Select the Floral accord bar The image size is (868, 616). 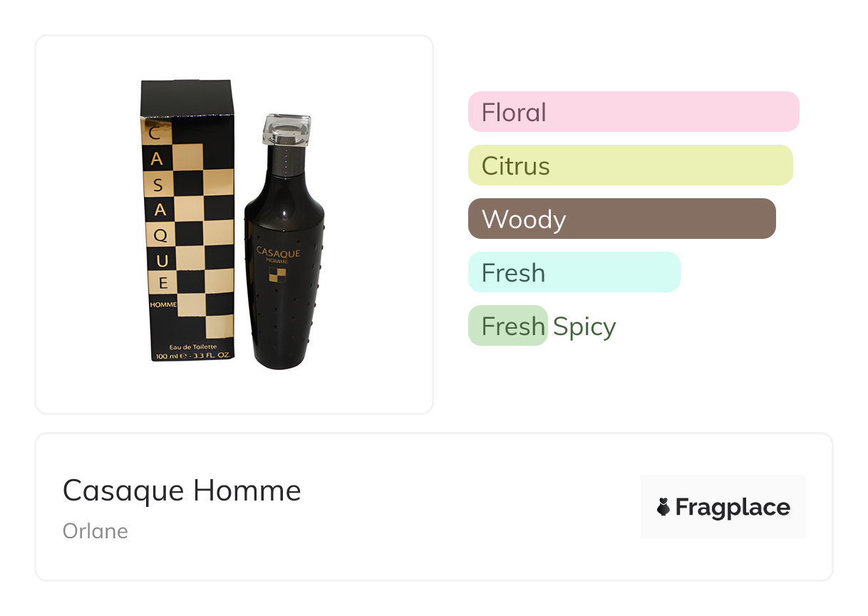point(633,112)
